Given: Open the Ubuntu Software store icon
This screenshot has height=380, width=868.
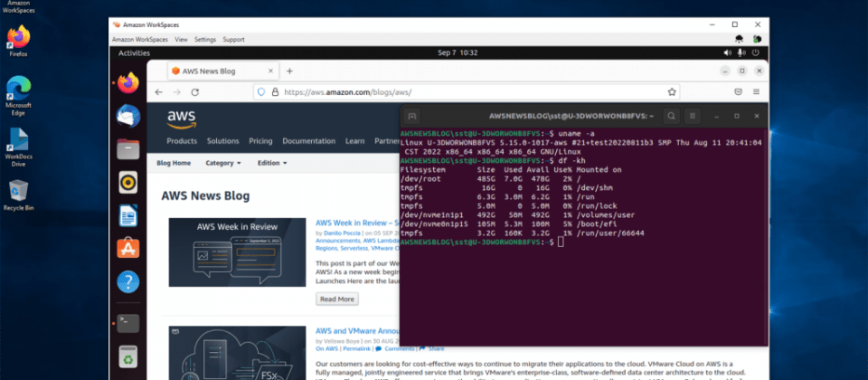Looking at the screenshot, I should coord(127,248).
